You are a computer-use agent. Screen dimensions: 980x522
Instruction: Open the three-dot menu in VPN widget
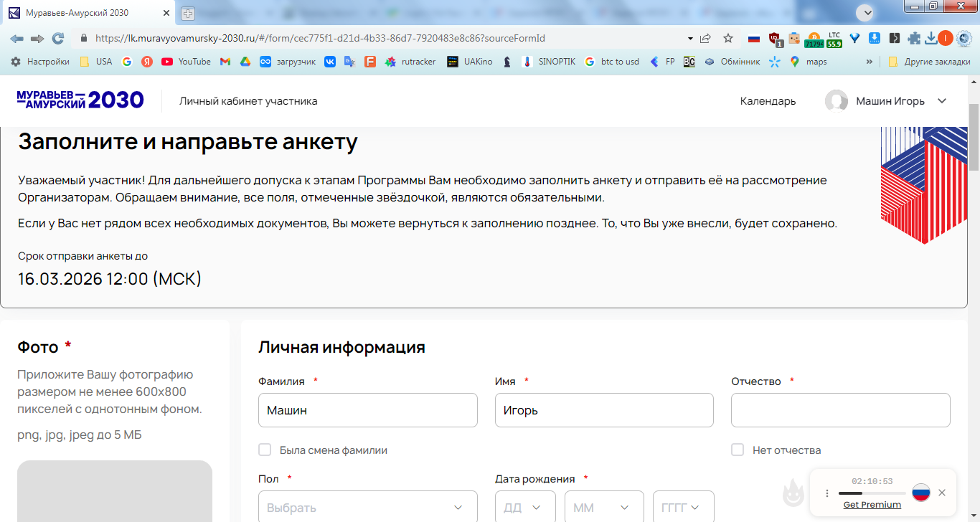826,493
